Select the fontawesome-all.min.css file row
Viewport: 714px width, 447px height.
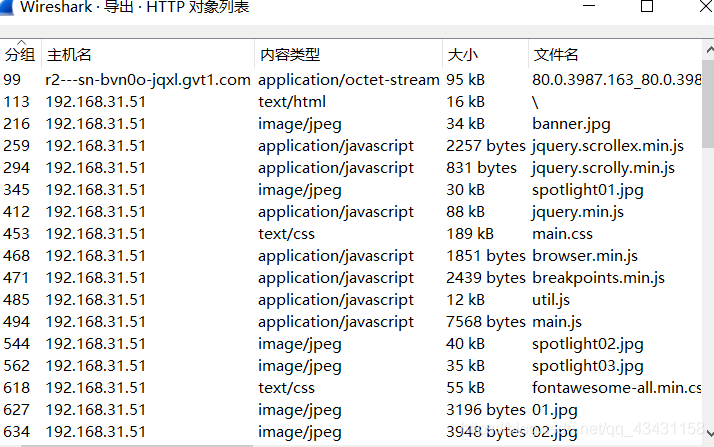(x=351, y=387)
